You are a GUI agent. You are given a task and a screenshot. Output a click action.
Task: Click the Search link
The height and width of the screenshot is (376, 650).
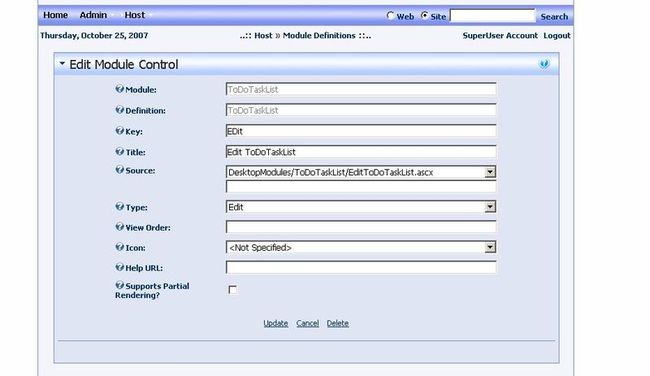[554, 17]
